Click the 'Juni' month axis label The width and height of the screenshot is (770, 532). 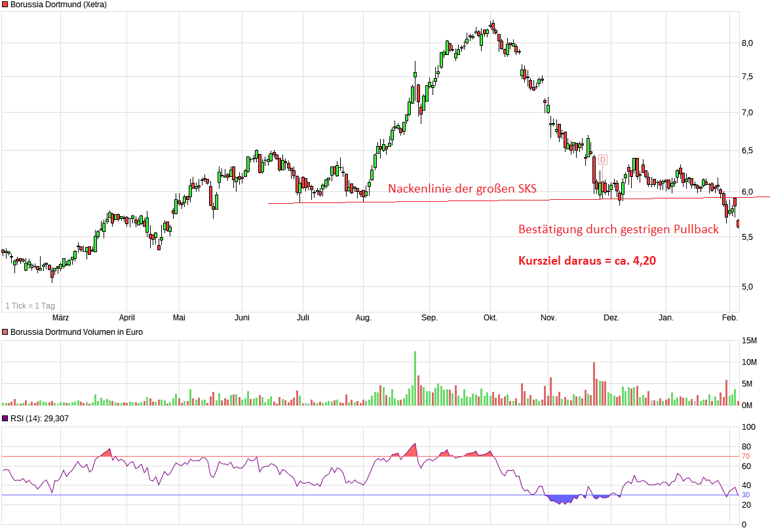pyautogui.click(x=242, y=318)
